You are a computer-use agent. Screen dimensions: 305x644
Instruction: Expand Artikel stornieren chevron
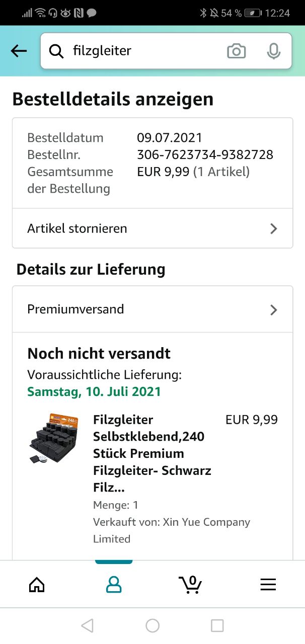click(x=274, y=228)
